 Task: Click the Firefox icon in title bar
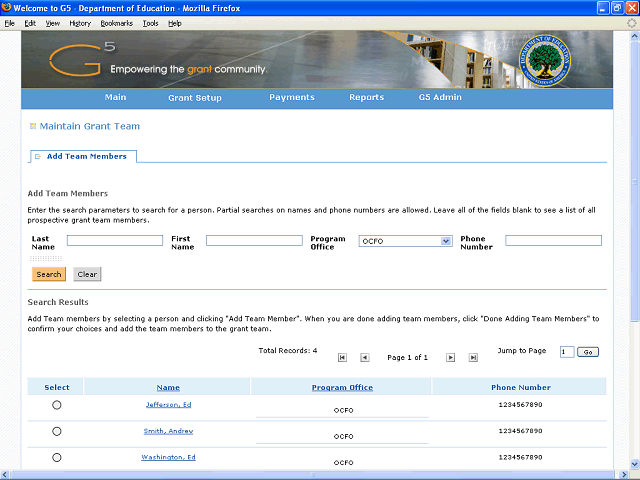tap(7, 7)
